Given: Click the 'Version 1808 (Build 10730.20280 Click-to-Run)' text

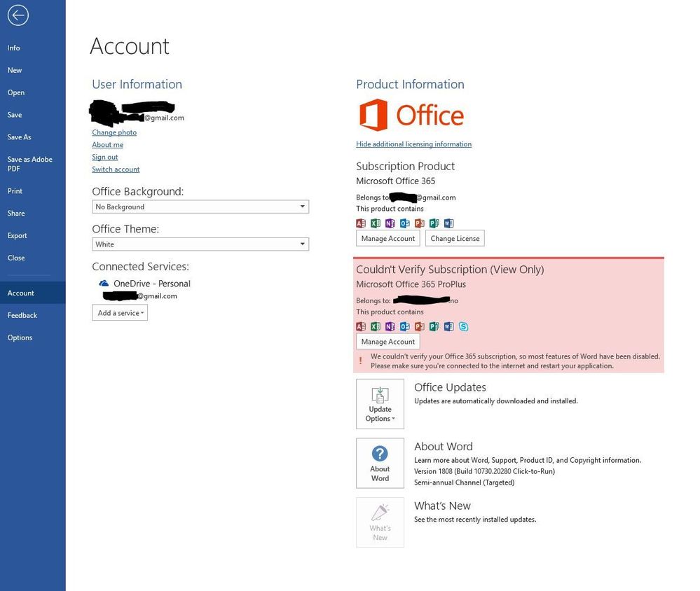Looking at the screenshot, I should click(x=484, y=471).
